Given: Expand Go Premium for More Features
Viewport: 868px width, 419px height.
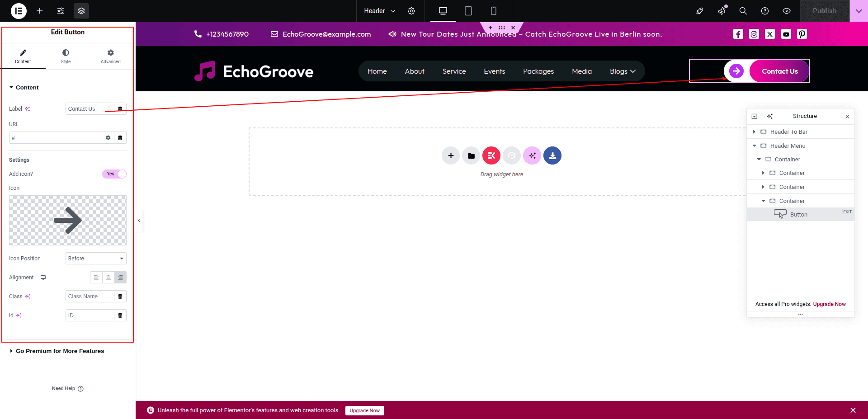Looking at the screenshot, I should point(60,351).
